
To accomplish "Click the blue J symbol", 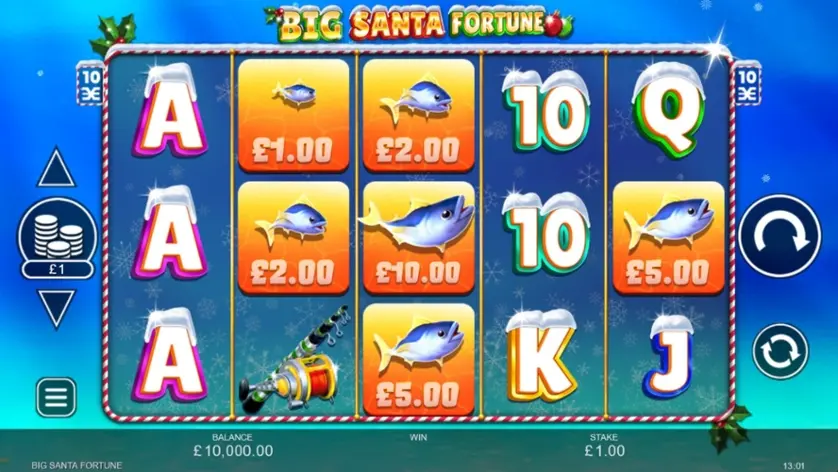I will click(669, 356).
